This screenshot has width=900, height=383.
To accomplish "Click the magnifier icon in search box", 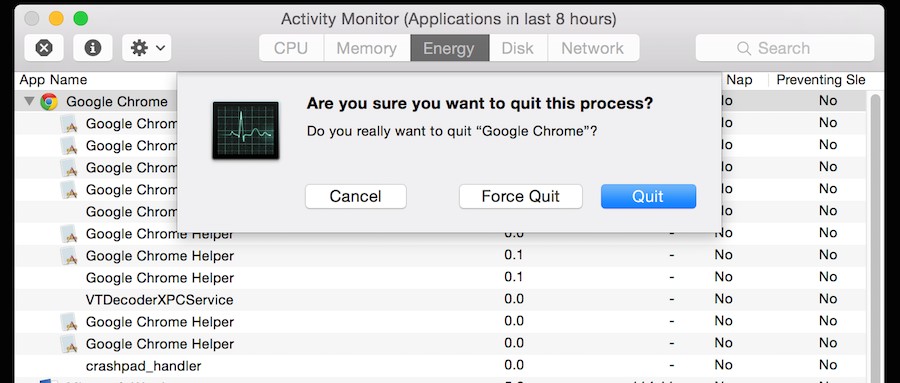I will [x=744, y=48].
